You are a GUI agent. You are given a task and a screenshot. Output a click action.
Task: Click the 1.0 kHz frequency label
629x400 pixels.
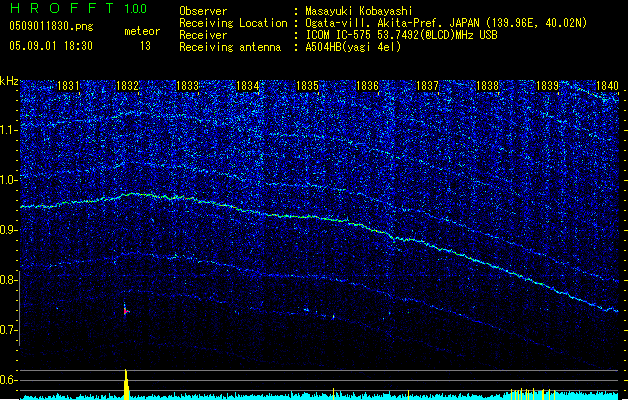coord(9,180)
